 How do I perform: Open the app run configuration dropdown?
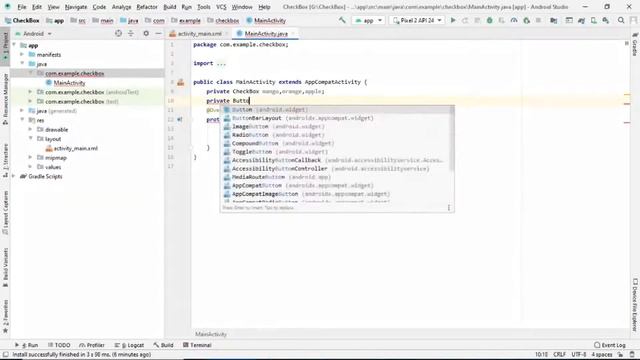[x=369, y=20]
